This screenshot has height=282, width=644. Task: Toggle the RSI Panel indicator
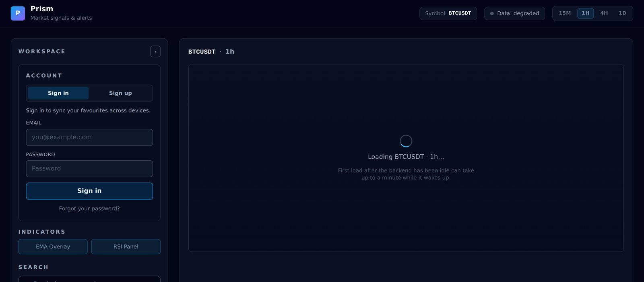[126, 247]
